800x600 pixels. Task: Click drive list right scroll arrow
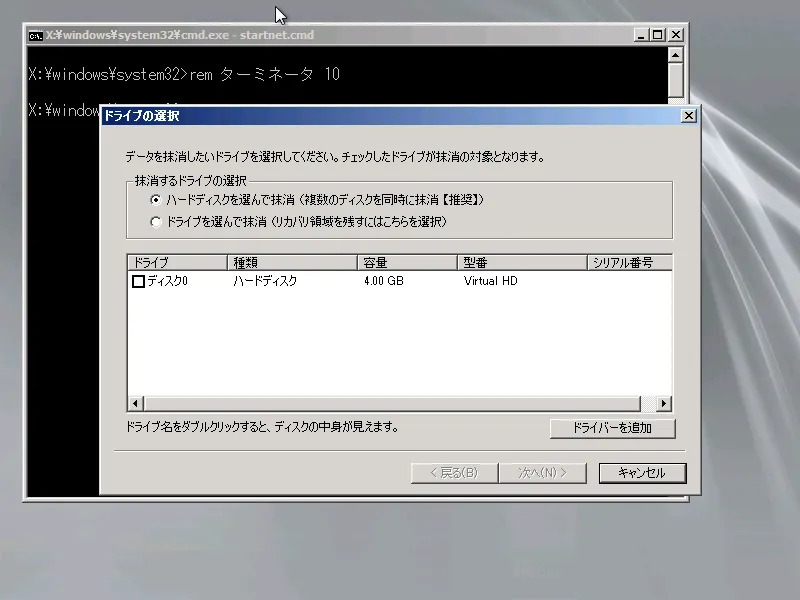664,404
